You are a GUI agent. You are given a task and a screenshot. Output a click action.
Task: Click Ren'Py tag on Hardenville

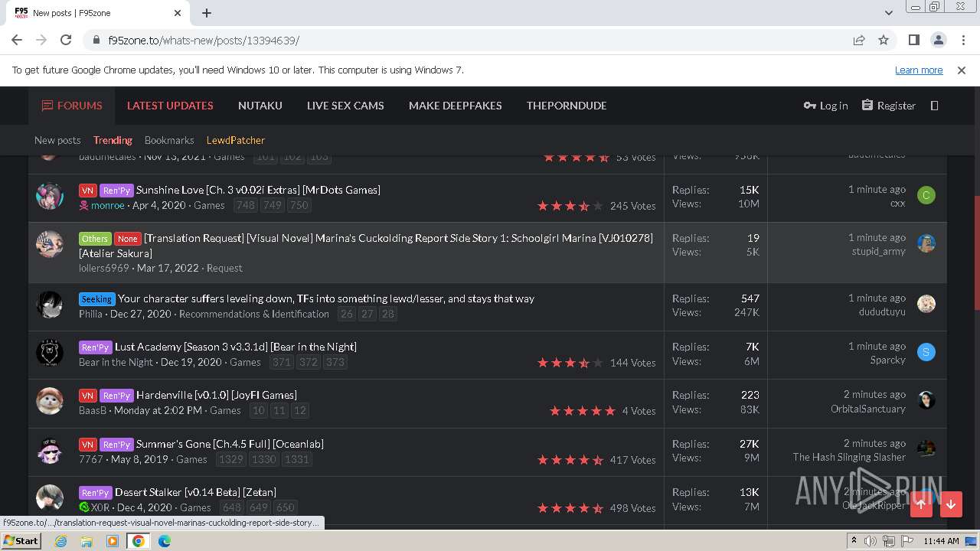tap(116, 396)
